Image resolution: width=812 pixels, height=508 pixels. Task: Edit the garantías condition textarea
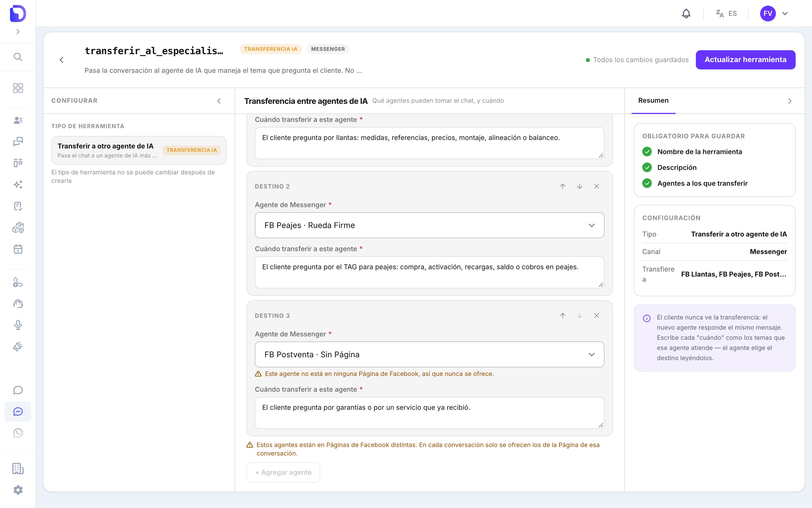pos(429,413)
